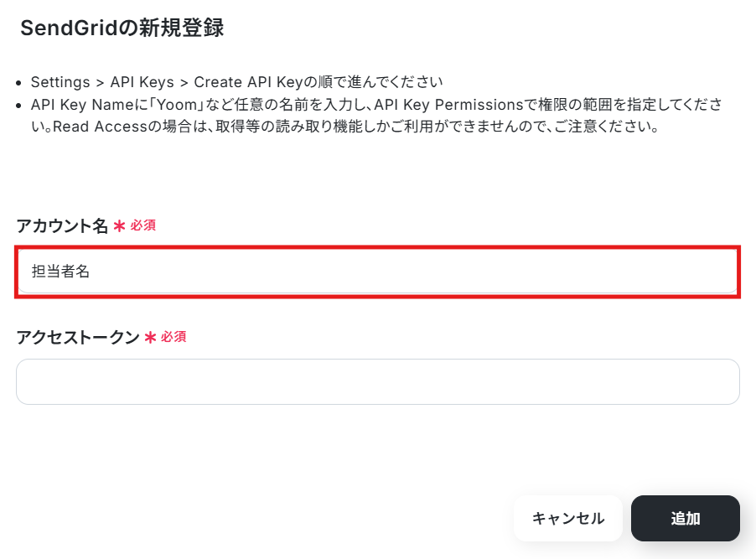Click the first bullet point marker
This screenshot has height=559, width=756.
pyautogui.click(x=20, y=83)
